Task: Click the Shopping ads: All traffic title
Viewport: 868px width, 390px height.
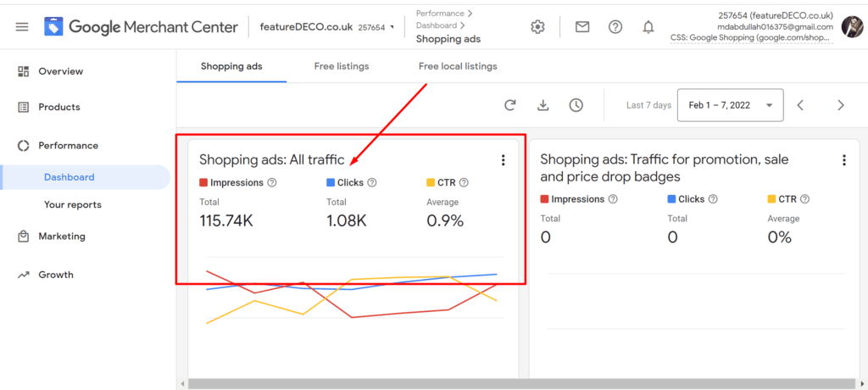Action: tap(272, 160)
